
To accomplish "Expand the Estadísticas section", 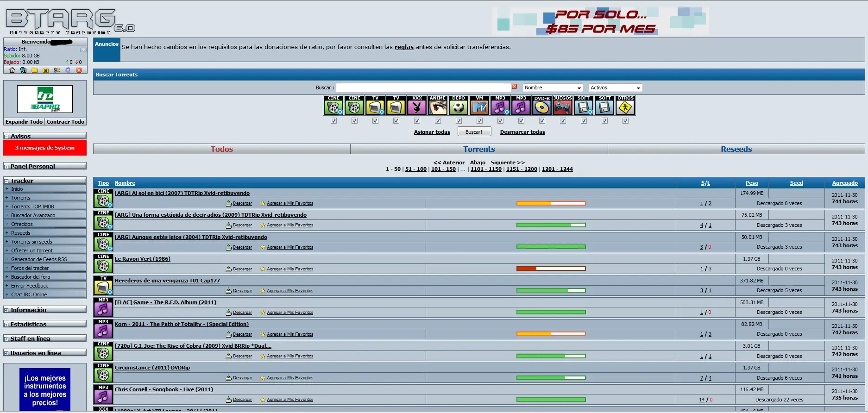I will (6, 325).
